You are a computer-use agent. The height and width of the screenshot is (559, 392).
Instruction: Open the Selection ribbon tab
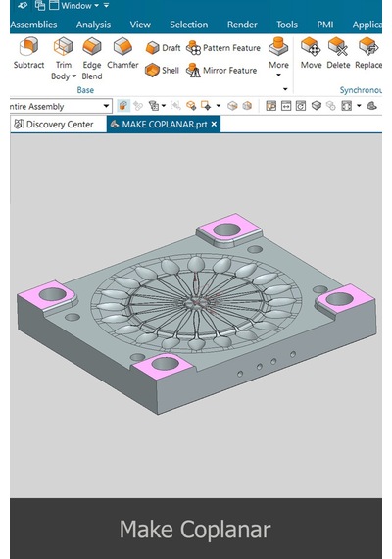pyautogui.click(x=188, y=25)
